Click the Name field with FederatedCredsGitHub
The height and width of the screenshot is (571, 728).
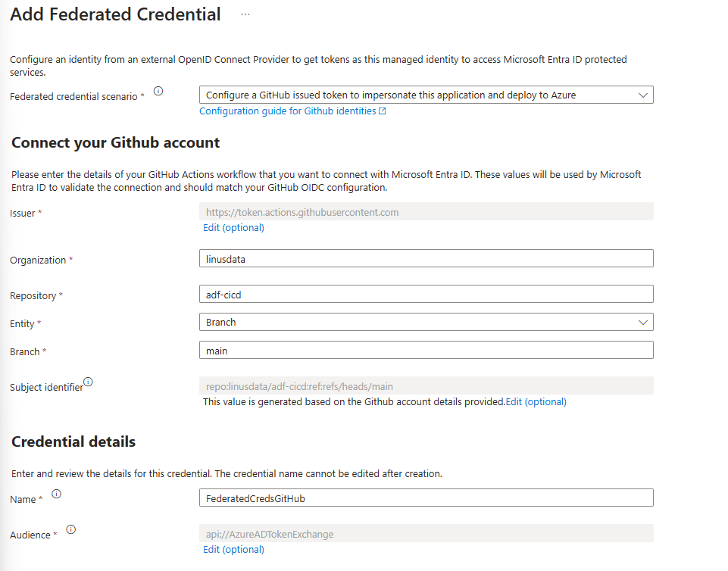(x=426, y=498)
